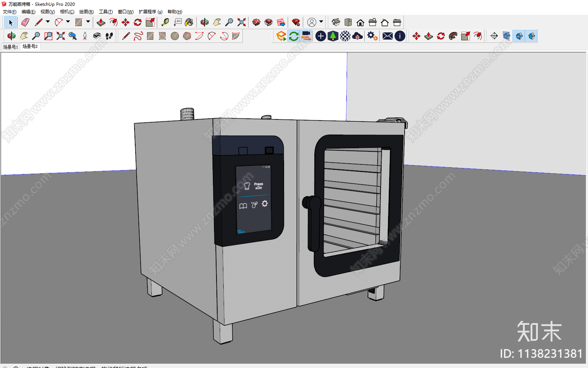Select the Paint Bucket tool
Screen dimensions: 588x368
tap(189, 22)
